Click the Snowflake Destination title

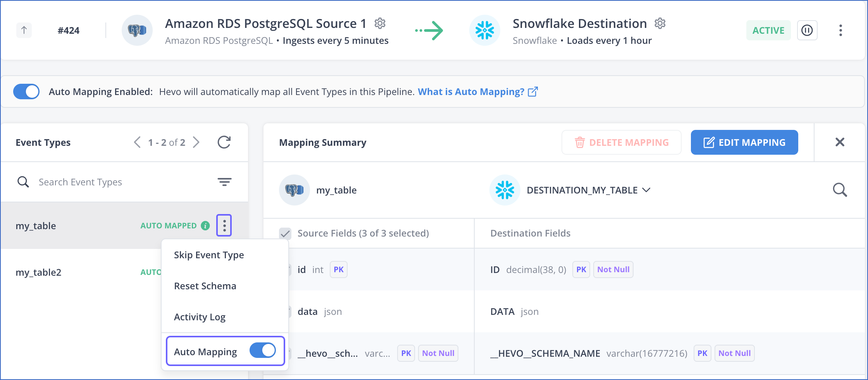point(580,24)
